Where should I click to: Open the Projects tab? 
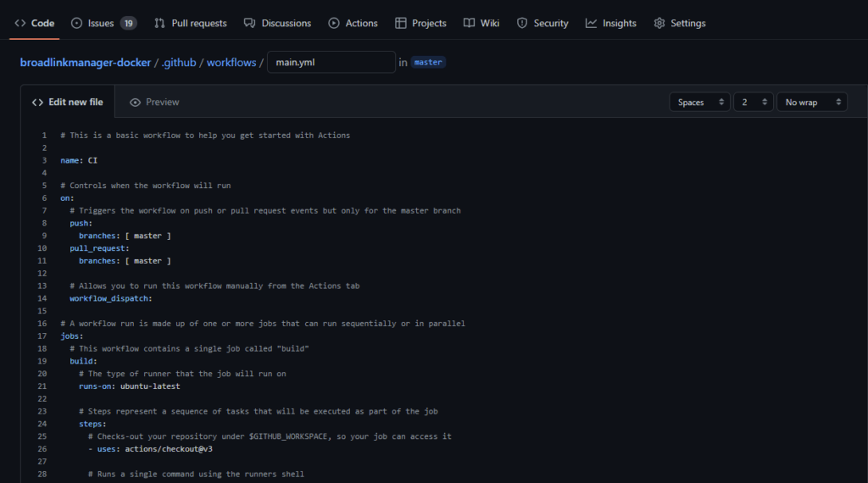[420, 23]
